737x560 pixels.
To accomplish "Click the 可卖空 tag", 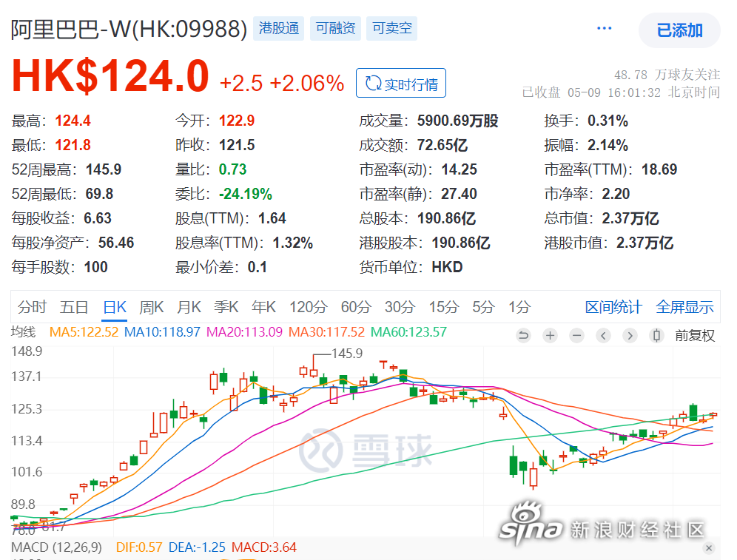I will point(392,29).
